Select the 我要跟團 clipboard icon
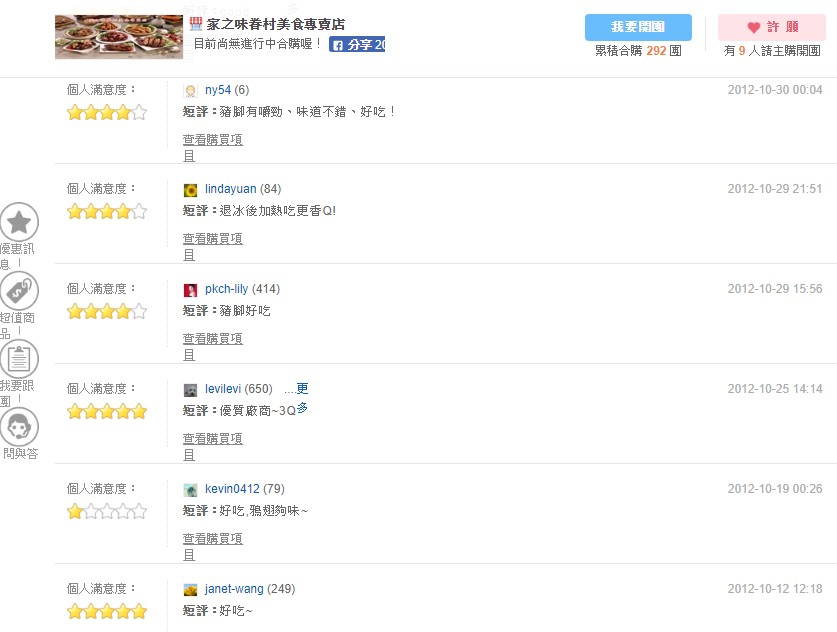Image resolution: width=837 pixels, height=632 pixels. click(x=19, y=358)
